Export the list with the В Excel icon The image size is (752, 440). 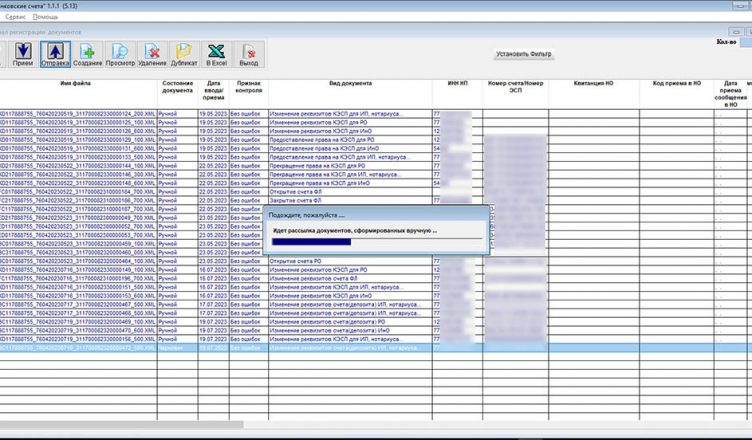(216, 54)
